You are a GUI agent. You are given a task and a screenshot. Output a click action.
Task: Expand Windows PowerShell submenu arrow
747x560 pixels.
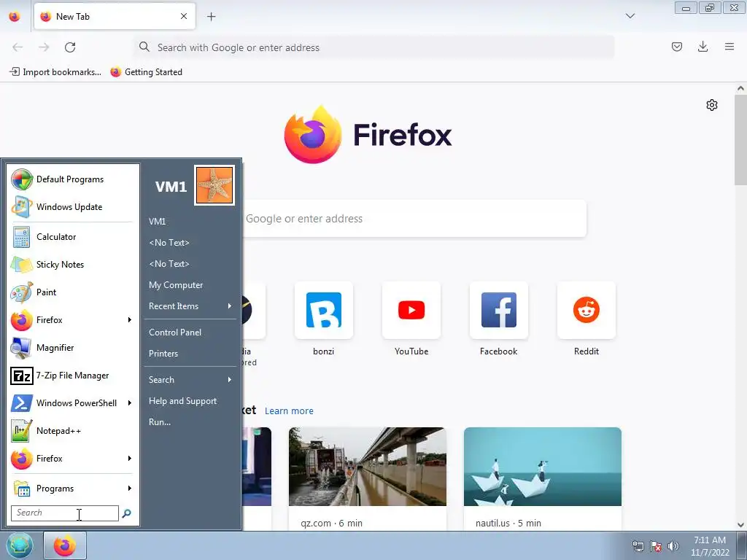pos(129,403)
